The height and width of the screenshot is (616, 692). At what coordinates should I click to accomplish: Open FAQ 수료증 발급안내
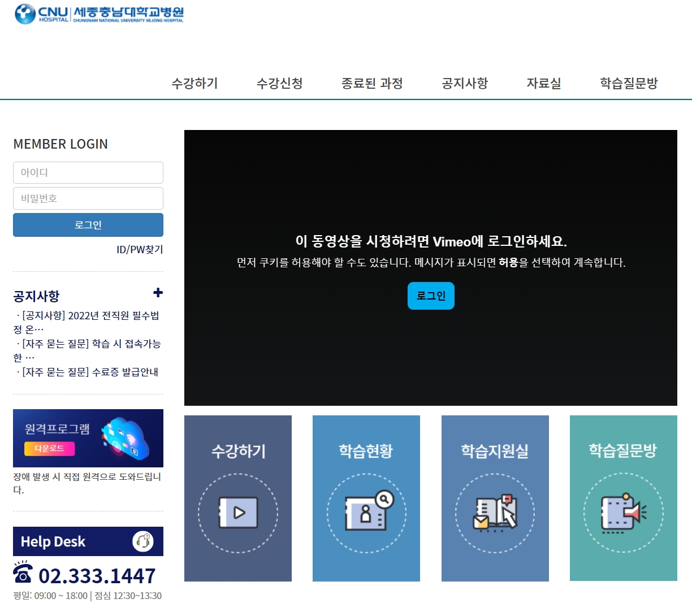coord(88,372)
